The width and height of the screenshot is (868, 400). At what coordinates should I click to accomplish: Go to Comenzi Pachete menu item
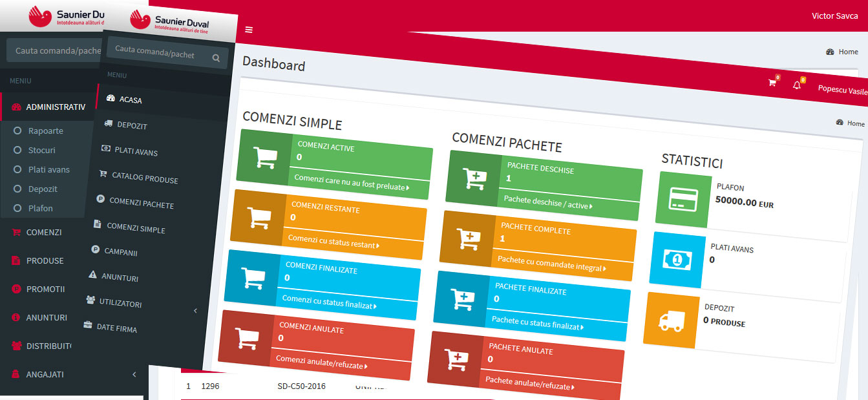141,203
